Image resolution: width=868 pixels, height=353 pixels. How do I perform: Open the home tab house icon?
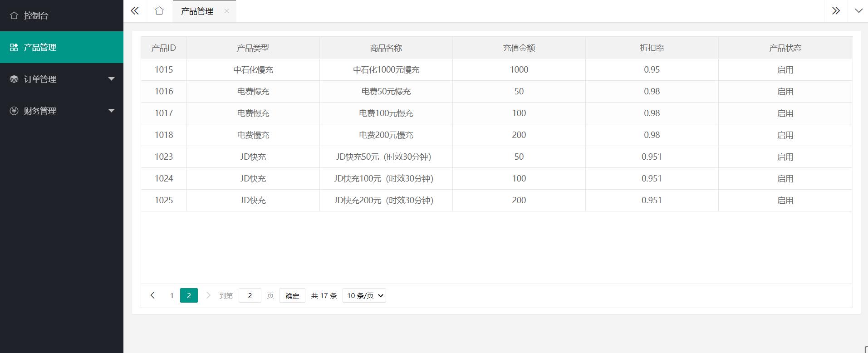(x=159, y=11)
